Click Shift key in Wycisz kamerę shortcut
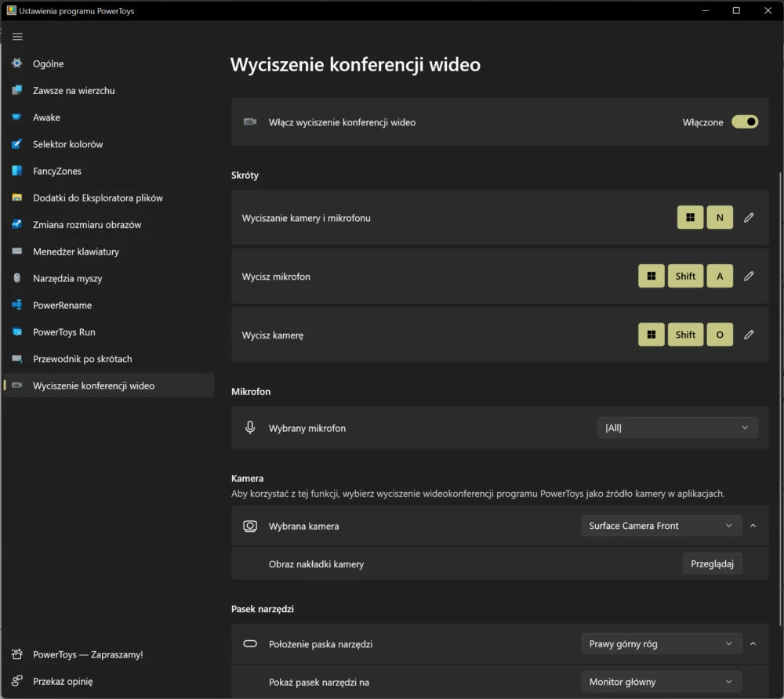Viewport: 784px width, 699px height. [685, 335]
